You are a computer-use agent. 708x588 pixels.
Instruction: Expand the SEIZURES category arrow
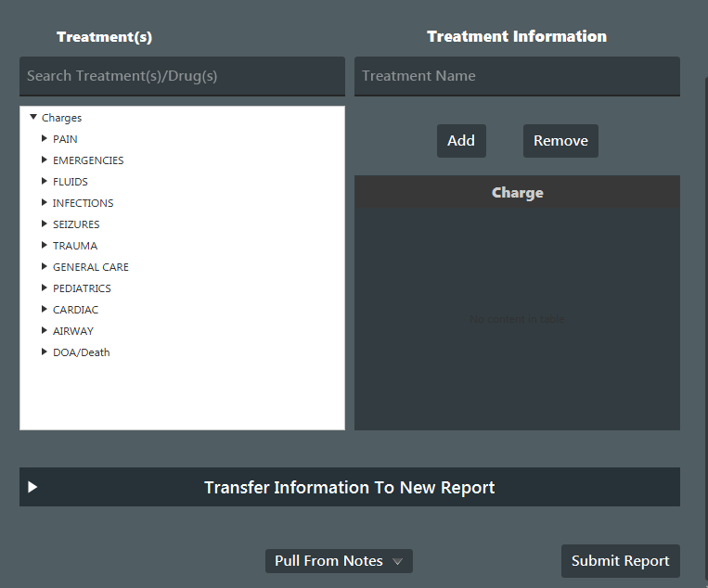click(44, 224)
